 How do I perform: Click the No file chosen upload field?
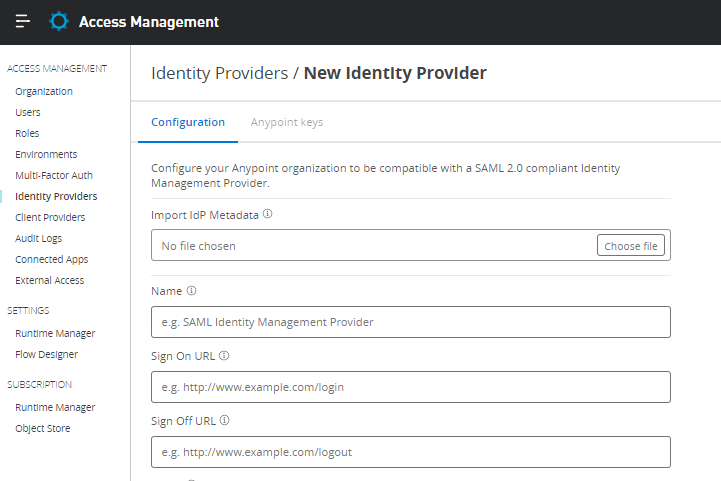click(x=411, y=245)
